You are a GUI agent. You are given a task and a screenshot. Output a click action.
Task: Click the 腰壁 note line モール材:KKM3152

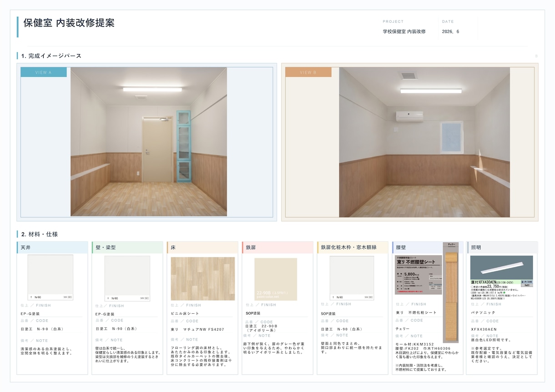click(415, 344)
